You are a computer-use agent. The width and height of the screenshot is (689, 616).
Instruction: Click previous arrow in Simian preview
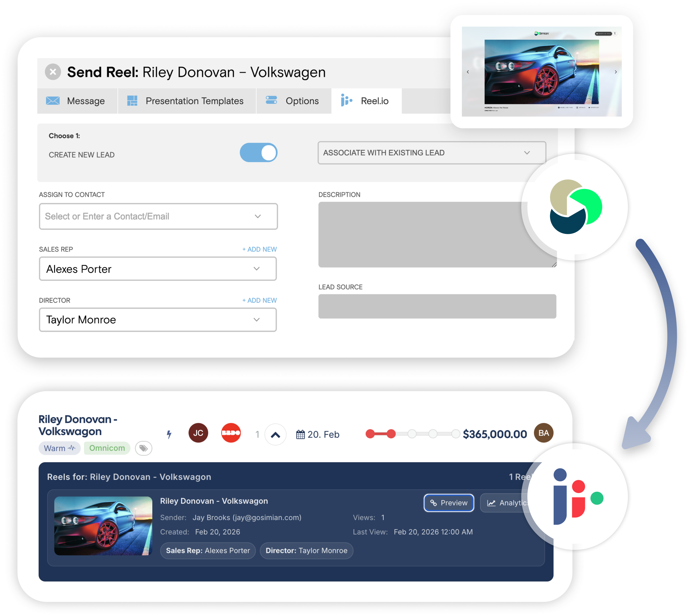(468, 72)
